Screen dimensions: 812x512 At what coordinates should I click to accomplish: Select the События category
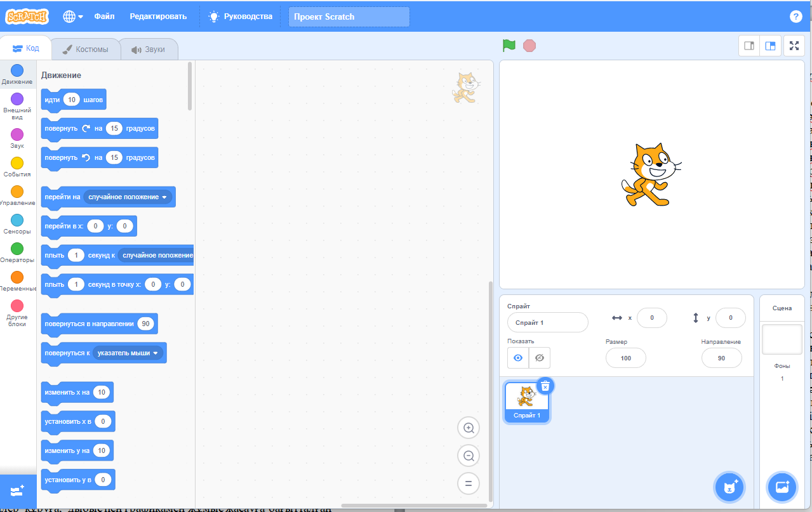tap(17, 167)
